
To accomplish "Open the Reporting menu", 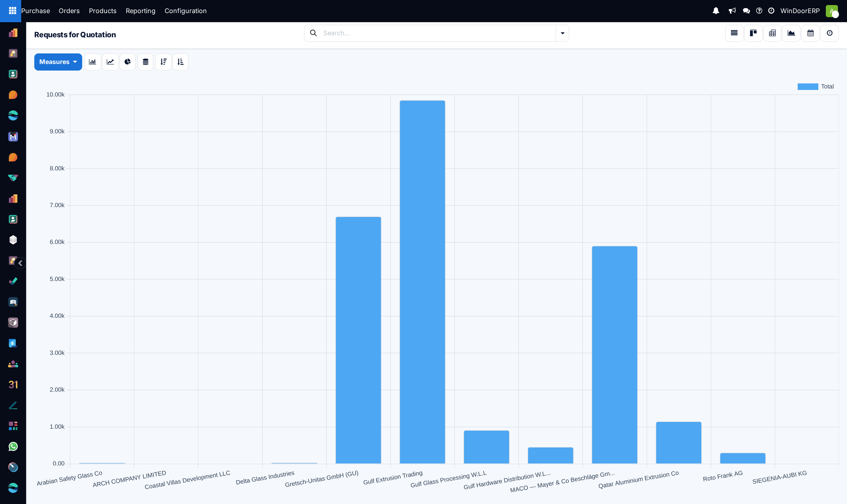I will coord(140,11).
